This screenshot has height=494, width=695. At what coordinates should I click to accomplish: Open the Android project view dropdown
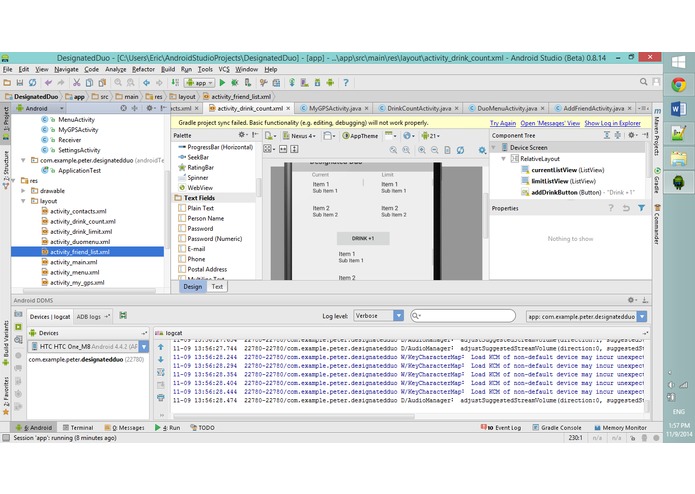tap(40, 108)
